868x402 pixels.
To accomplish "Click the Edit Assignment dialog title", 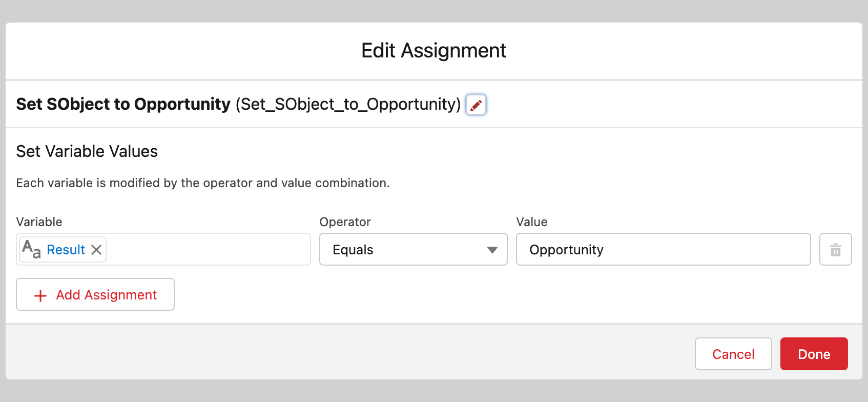I will tap(433, 51).
